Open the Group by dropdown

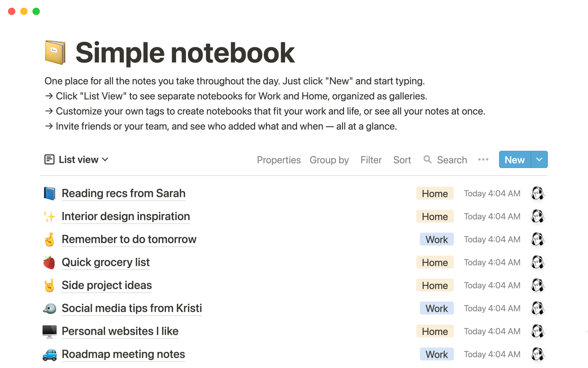(330, 160)
